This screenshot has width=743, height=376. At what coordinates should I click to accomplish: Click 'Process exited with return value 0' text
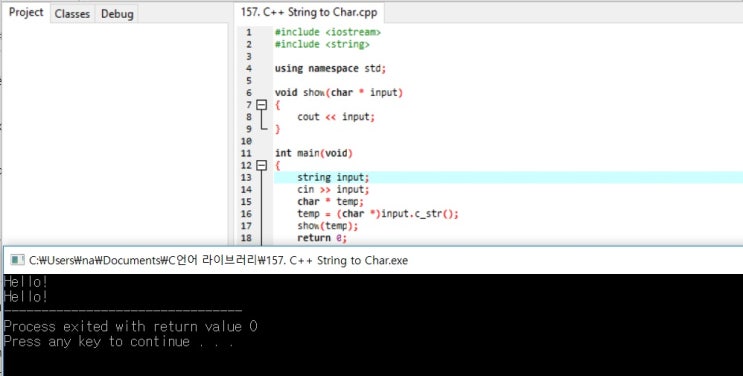[x=130, y=326]
